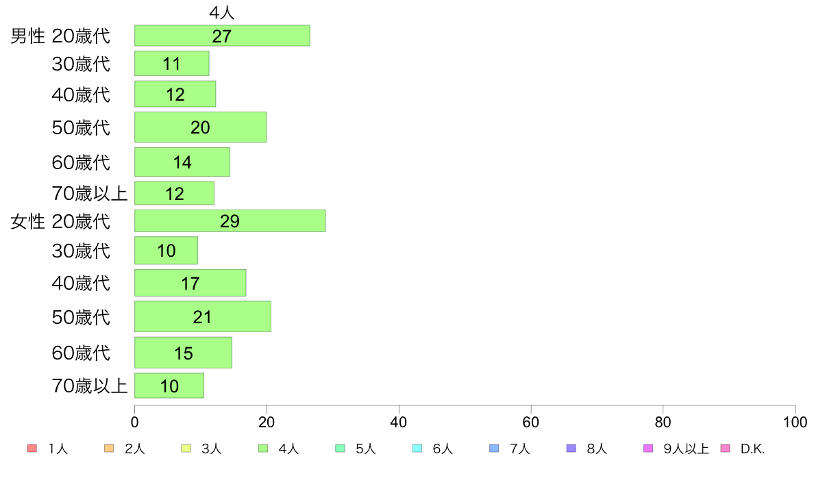Click the 女性 50歳代 bar showing 21

[202, 316]
